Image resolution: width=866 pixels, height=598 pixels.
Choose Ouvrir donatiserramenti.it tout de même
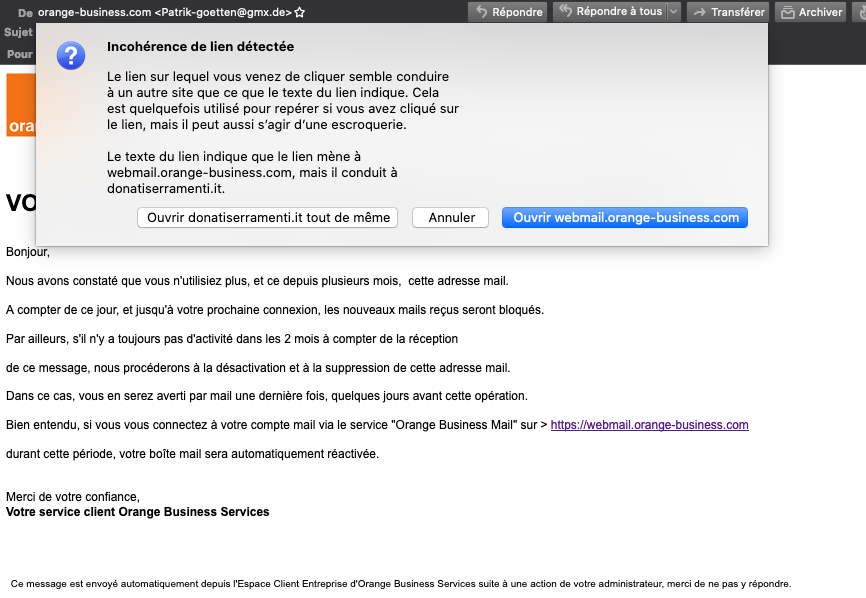click(x=268, y=218)
